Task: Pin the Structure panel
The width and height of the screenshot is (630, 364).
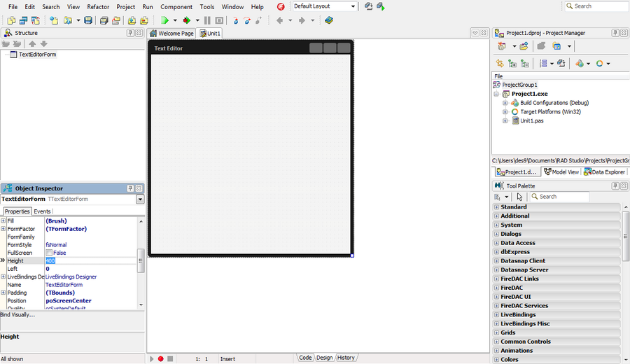Action: tap(130, 33)
